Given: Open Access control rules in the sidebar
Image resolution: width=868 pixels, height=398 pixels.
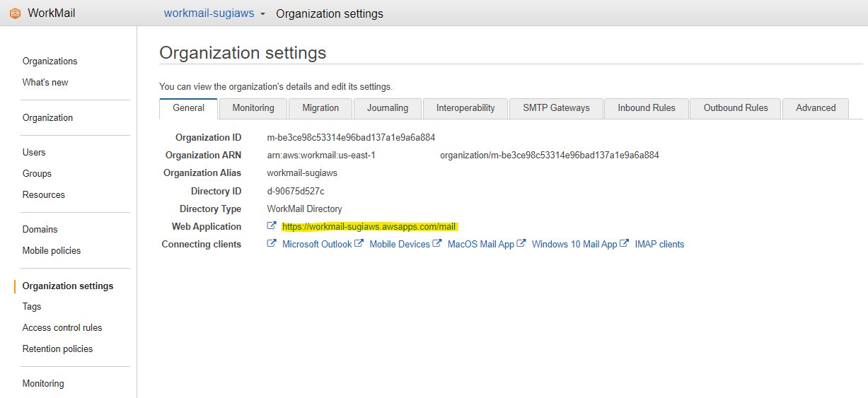Looking at the screenshot, I should point(62,328).
